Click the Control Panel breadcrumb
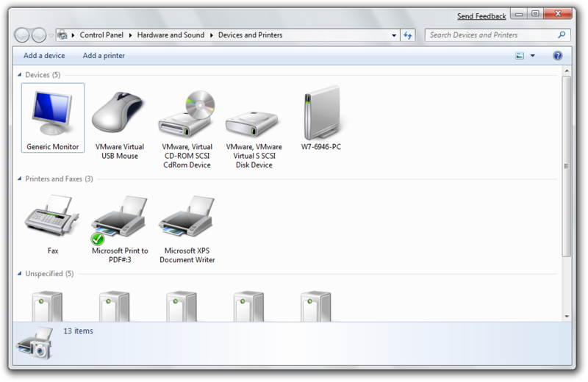Viewport: 588px width, 382px height. 101,35
